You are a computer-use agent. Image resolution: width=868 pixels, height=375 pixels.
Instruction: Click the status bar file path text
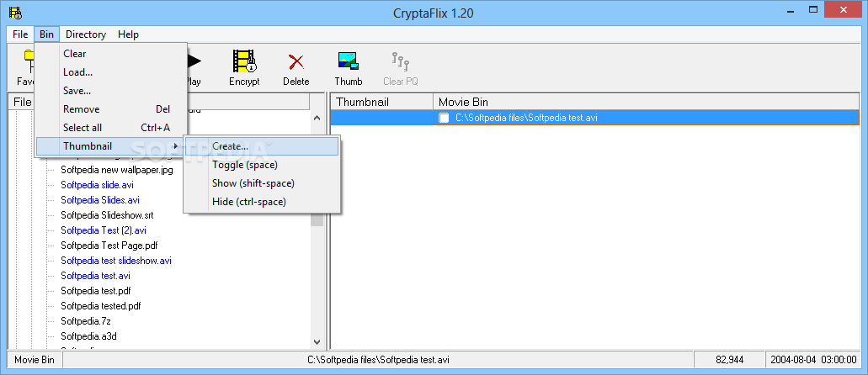click(x=379, y=360)
